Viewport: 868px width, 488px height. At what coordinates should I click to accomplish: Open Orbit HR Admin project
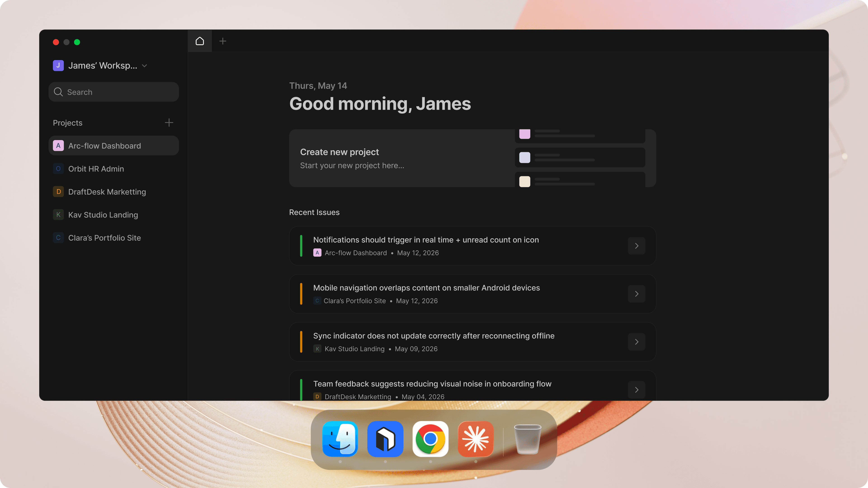coord(113,169)
